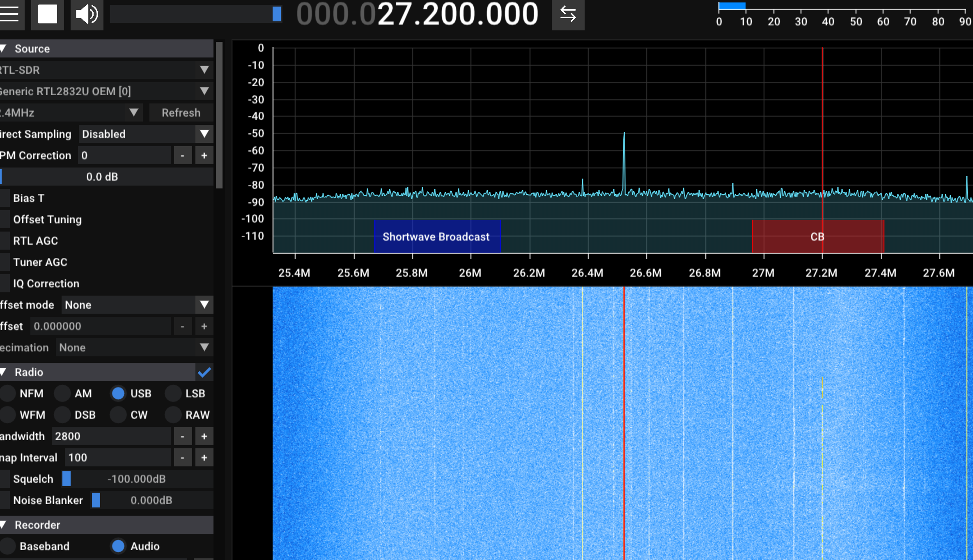Mute the audio speaker icon

(87, 14)
